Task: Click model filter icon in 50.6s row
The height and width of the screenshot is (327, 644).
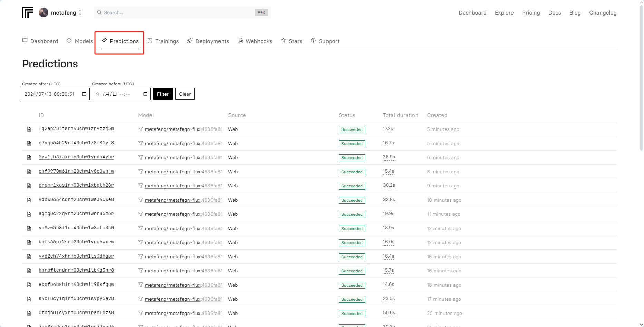Action: [140, 313]
